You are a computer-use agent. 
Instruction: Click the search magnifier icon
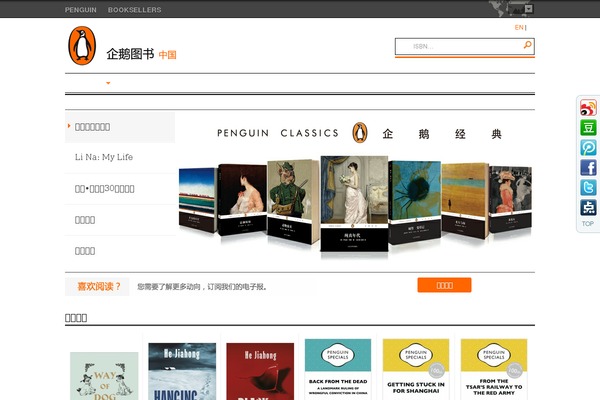coord(527,45)
